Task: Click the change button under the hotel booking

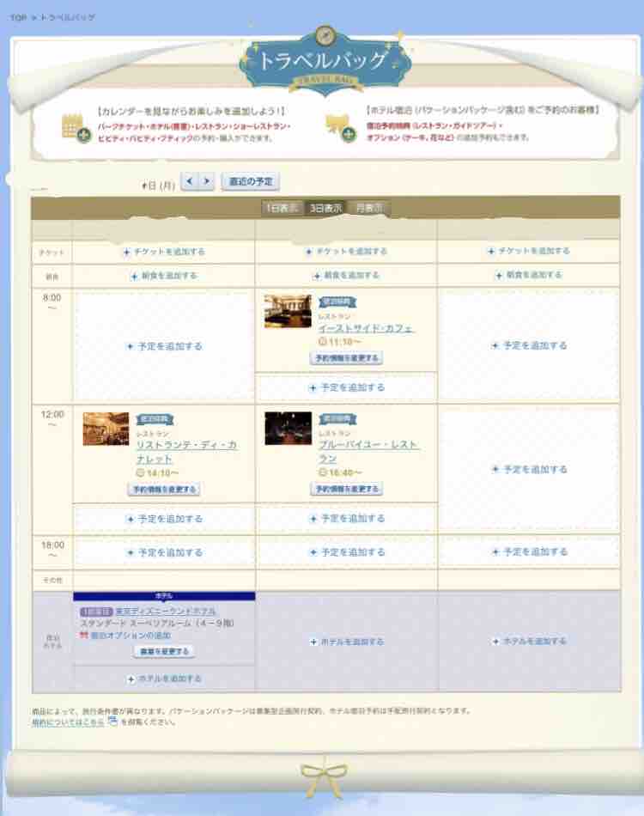Action: (164, 652)
